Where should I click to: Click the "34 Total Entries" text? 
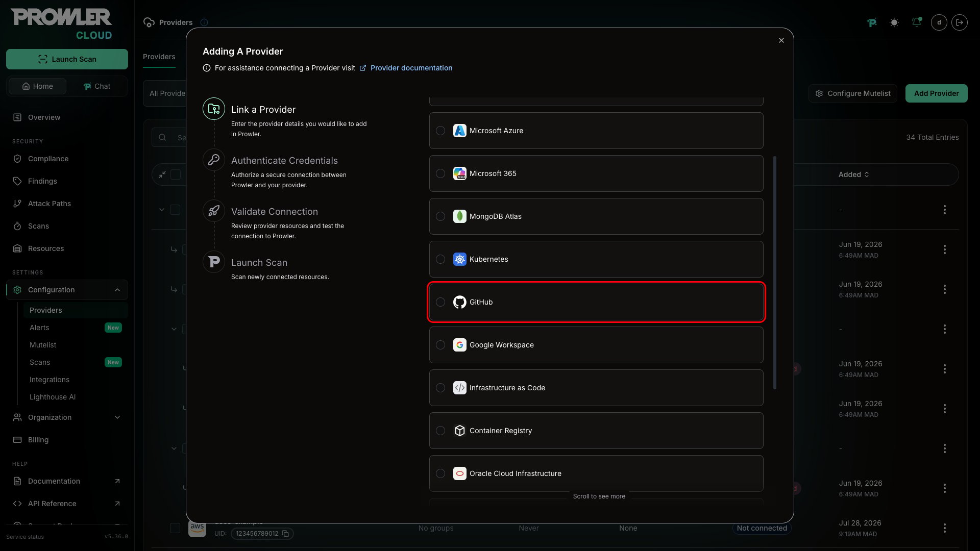point(933,137)
